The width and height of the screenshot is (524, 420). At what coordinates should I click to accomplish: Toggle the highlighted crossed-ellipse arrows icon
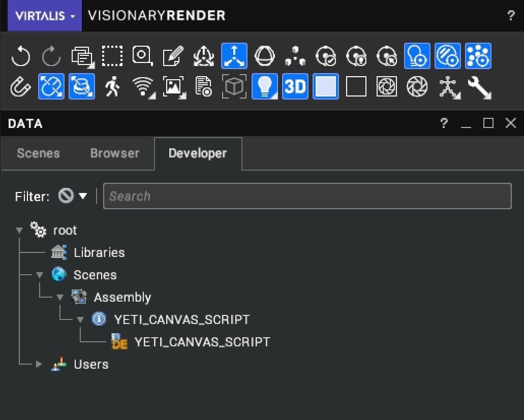click(x=51, y=86)
